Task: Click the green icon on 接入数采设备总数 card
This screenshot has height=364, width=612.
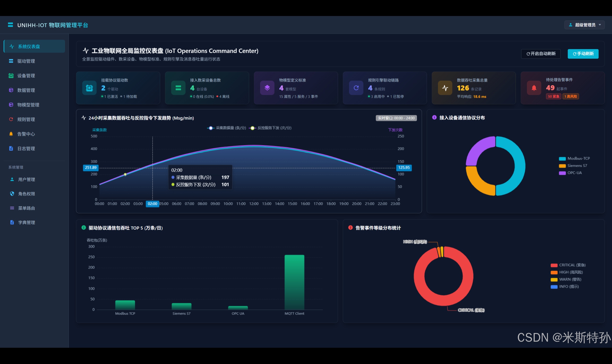Action: click(x=178, y=88)
